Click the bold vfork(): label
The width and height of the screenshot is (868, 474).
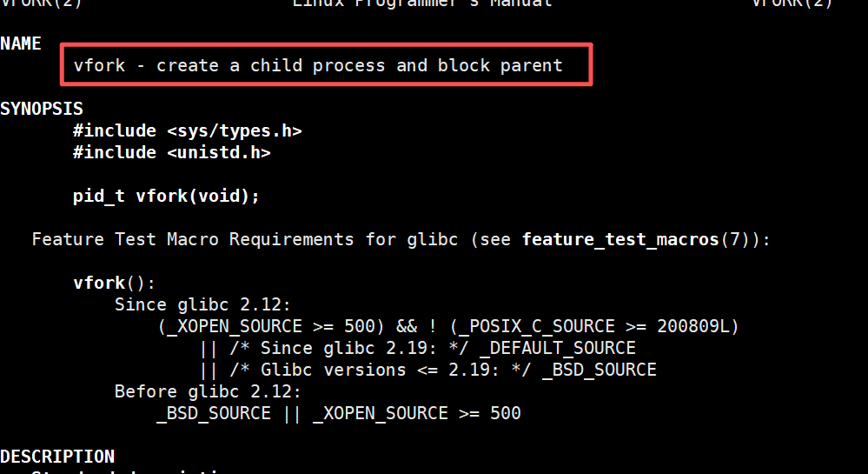(x=114, y=284)
